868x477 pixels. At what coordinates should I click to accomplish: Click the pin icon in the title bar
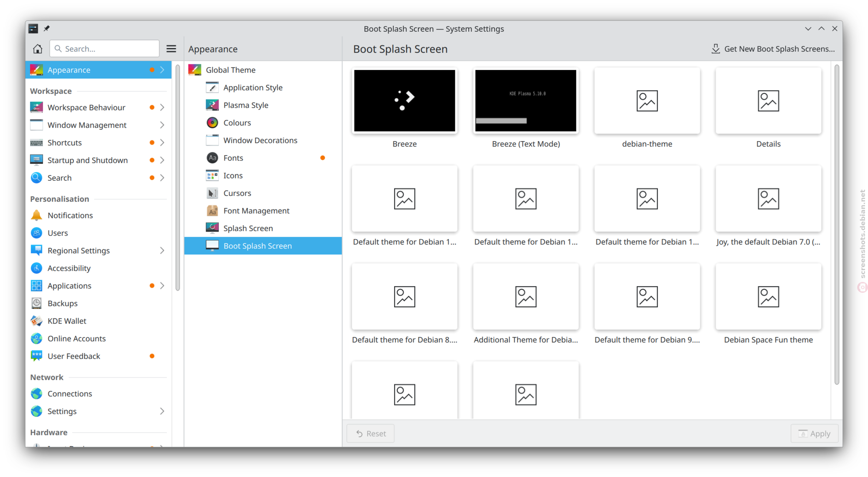46,29
